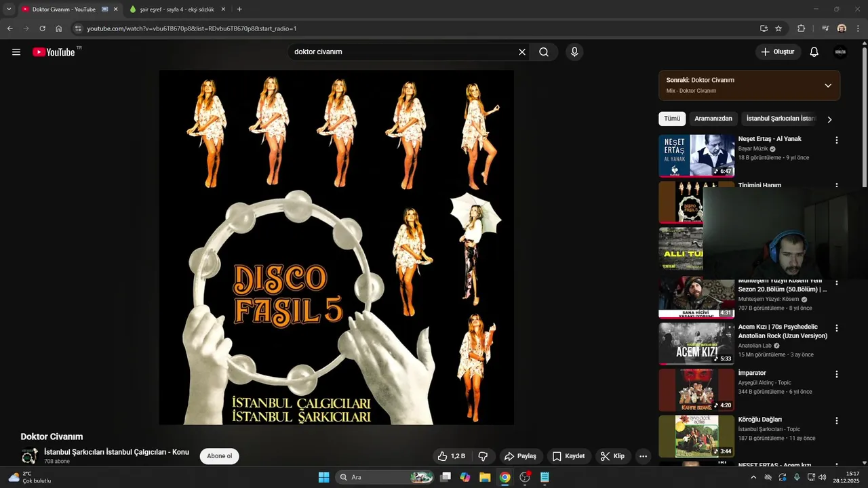Open Task View on taskbar
This screenshot has height=488, width=868.
[x=446, y=477]
